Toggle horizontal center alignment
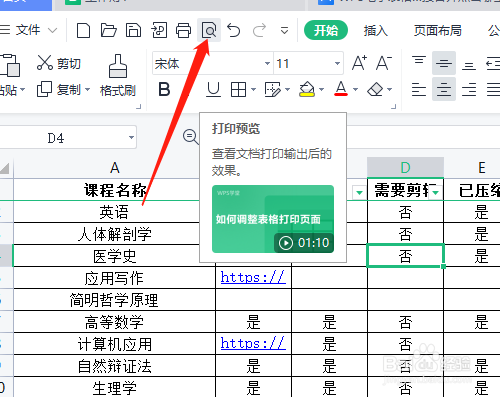Viewport: 500px width, 397px height. pyautogui.click(x=444, y=89)
